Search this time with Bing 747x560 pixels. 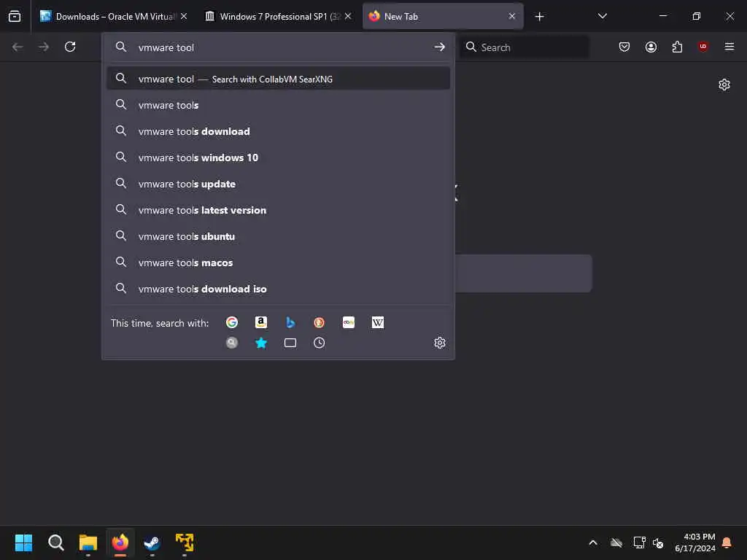(290, 322)
